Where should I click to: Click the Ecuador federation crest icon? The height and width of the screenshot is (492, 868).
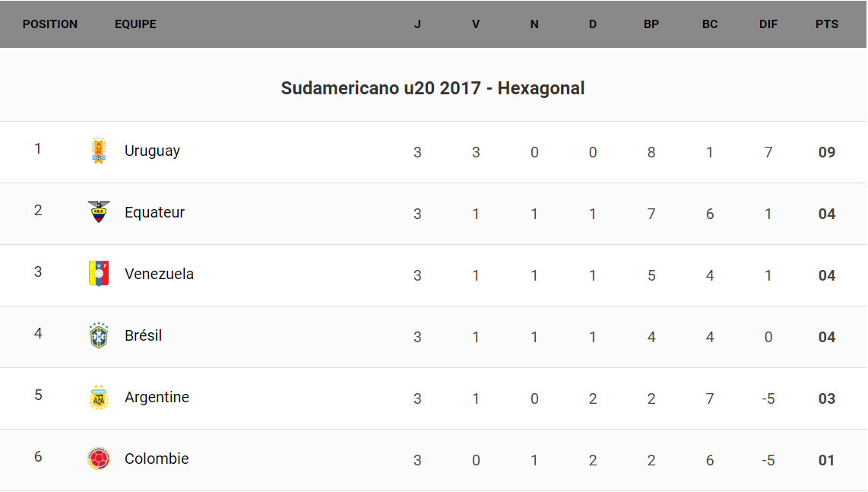coord(99,212)
